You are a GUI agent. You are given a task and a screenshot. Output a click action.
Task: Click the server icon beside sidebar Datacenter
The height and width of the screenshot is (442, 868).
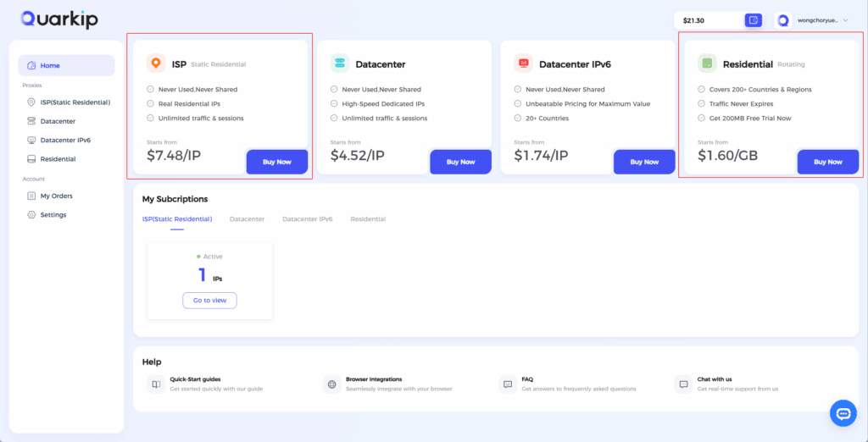coord(31,121)
